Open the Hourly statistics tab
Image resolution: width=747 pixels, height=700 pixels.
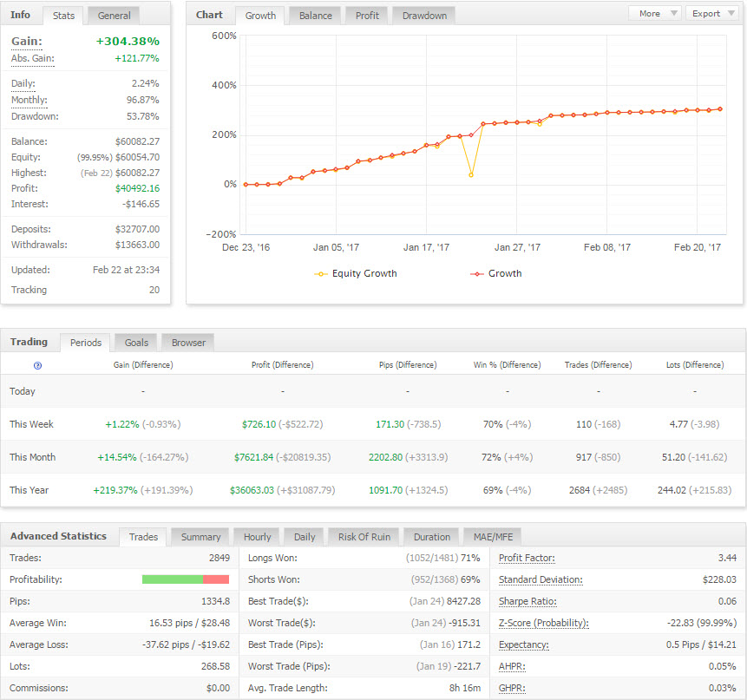point(257,537)
